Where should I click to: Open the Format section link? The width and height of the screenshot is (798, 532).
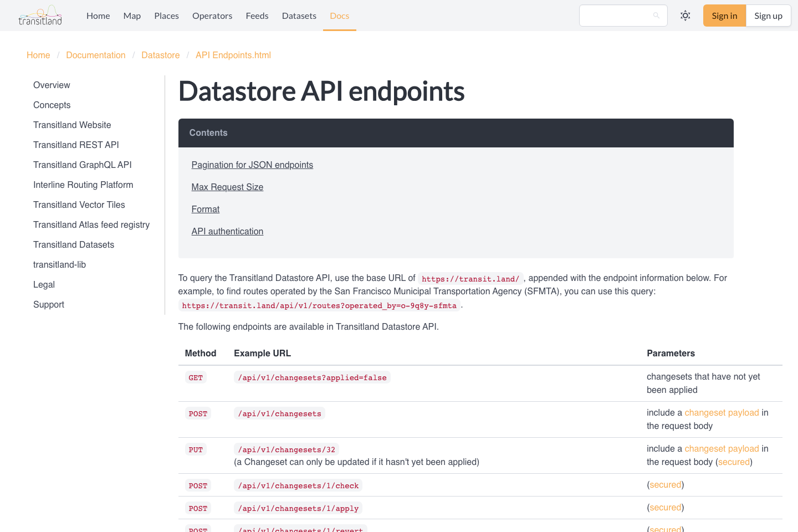click(x=205, y=209)
